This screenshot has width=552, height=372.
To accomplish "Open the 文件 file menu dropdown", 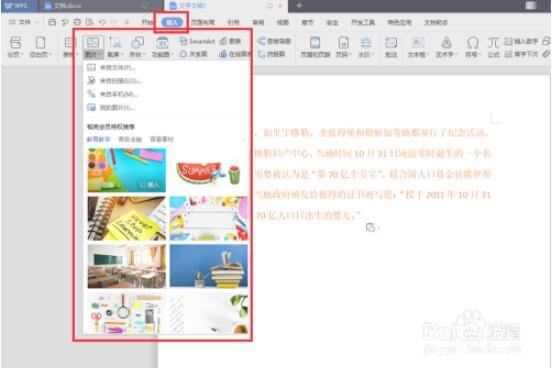I will click(24, 22).
